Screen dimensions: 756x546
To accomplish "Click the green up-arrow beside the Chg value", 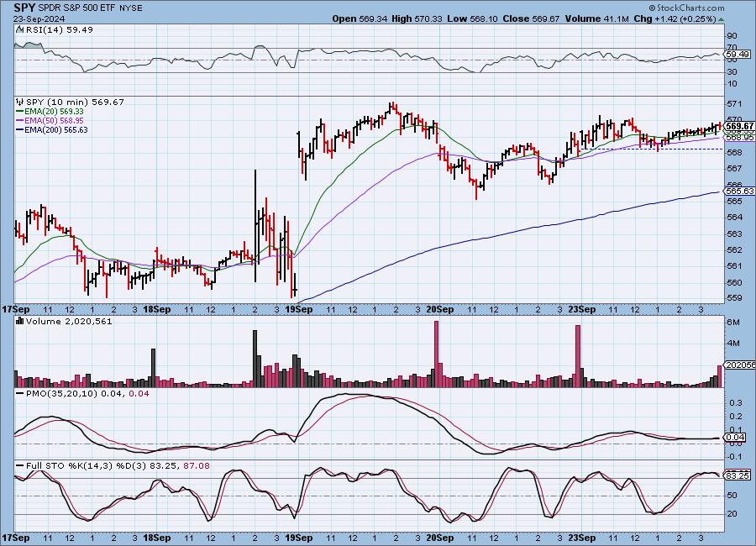I will (x=721, y=19).
